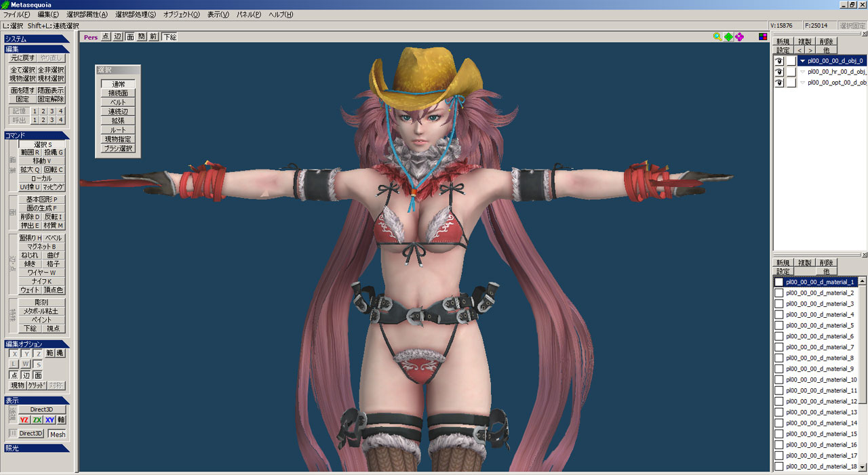Viewport: 868px width, 475px height.
Task: Select the マグネット B magnet command
Action: [42, 247]
